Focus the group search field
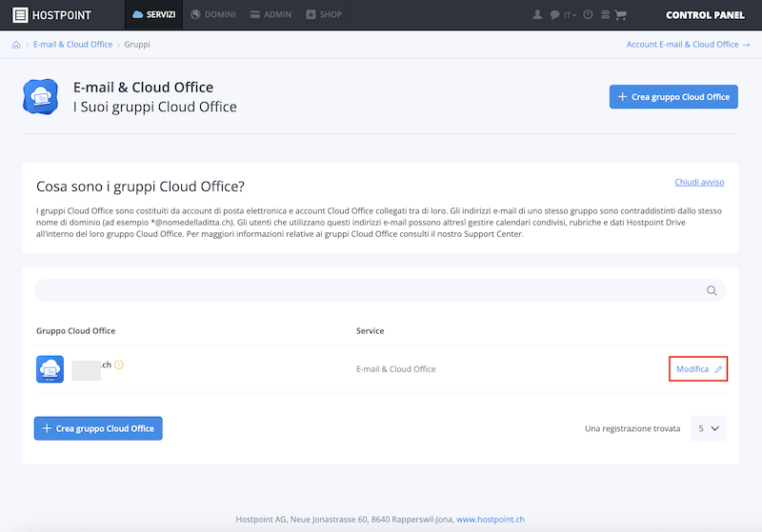Viewport: 762px width, 532px height. pos(380,290)
